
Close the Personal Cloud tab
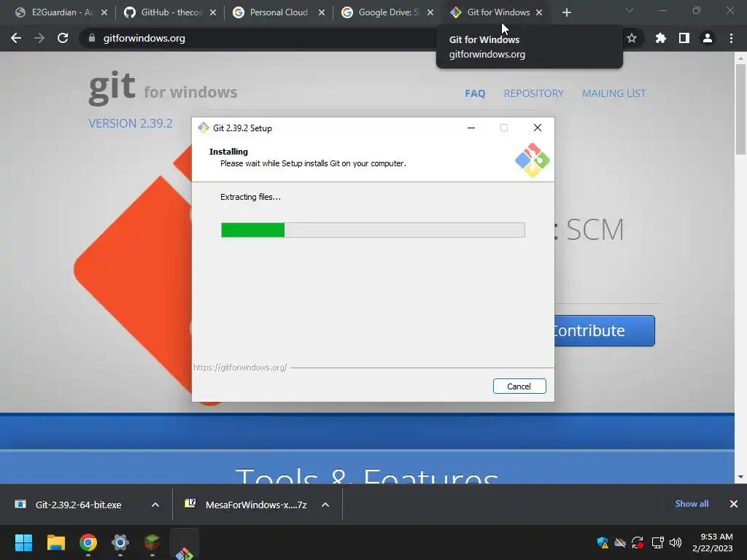pyautogui.click(x=322, y=13)
